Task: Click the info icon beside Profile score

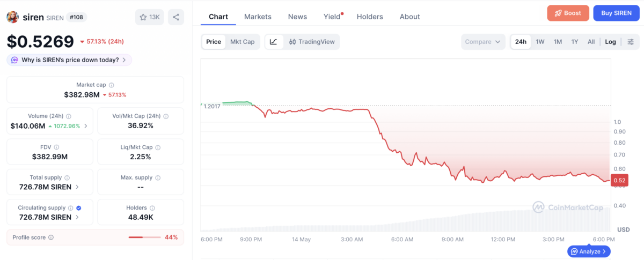Action: tap(51, 237)
